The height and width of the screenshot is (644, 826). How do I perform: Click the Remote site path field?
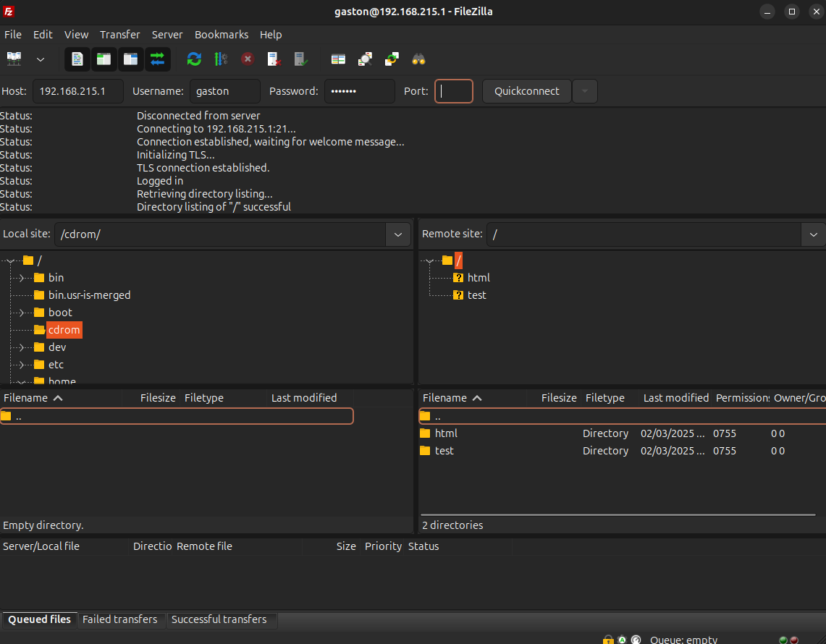click(644, 234)
